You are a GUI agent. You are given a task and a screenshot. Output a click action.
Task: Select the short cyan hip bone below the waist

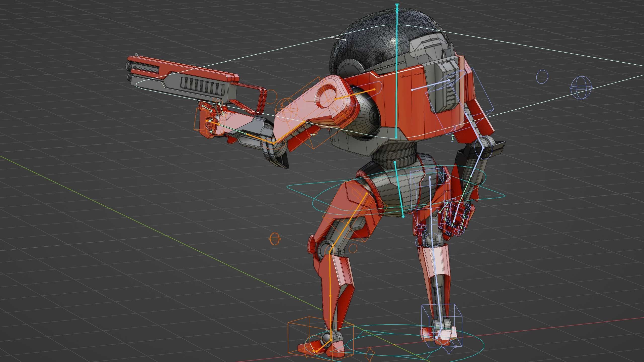click(399, 189)
